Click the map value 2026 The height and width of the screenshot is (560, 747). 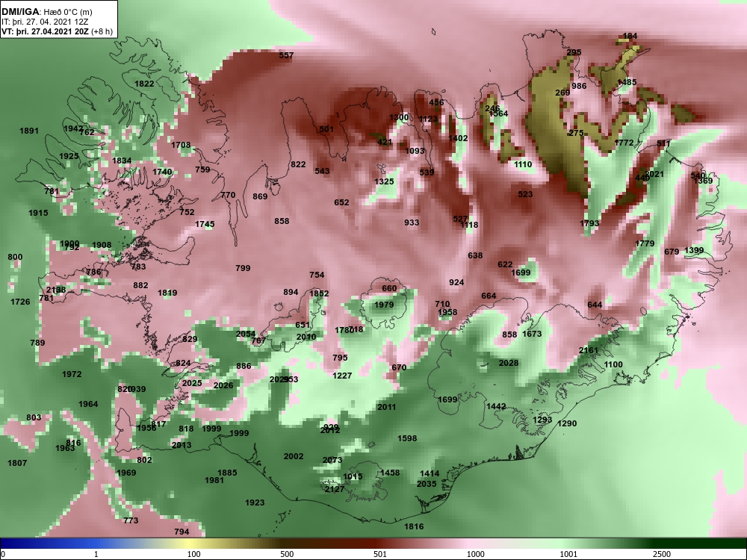tap(223, 385)
